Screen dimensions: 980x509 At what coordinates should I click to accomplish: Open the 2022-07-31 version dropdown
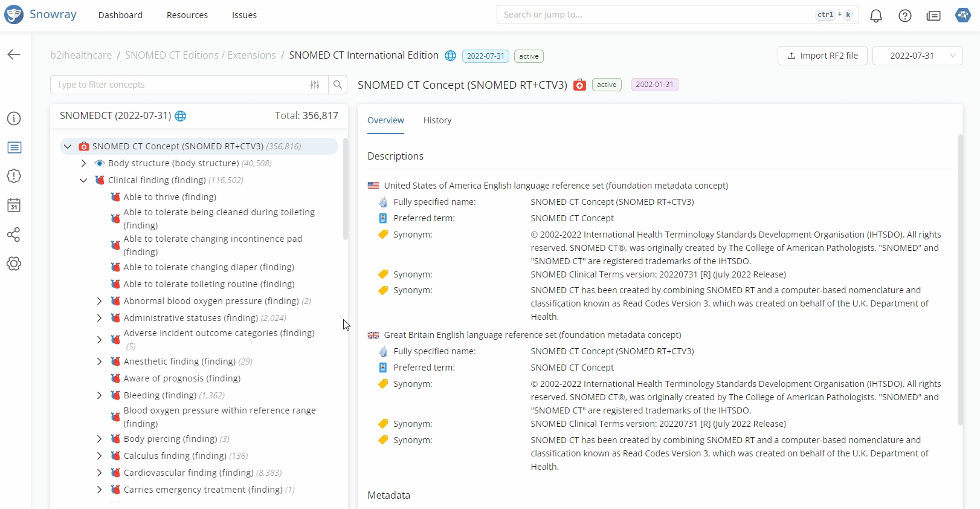tap(917, 56)
